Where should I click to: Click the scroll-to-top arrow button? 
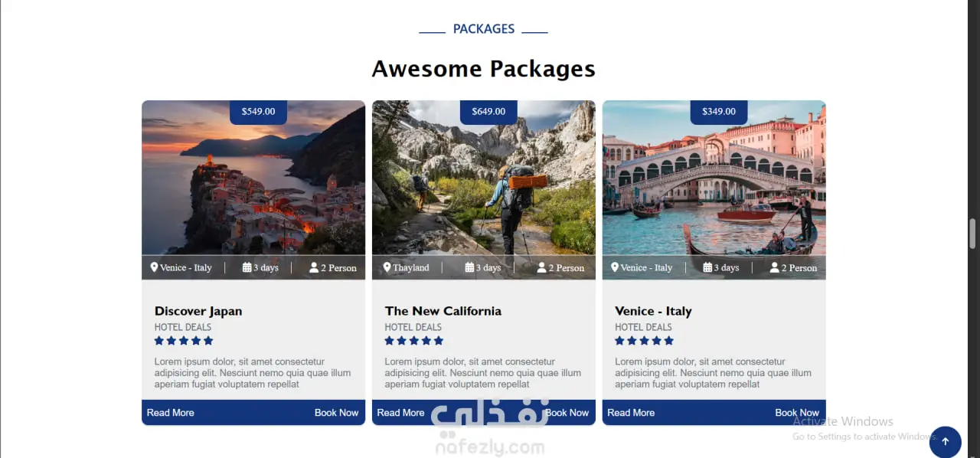click(x=945, y=442)
